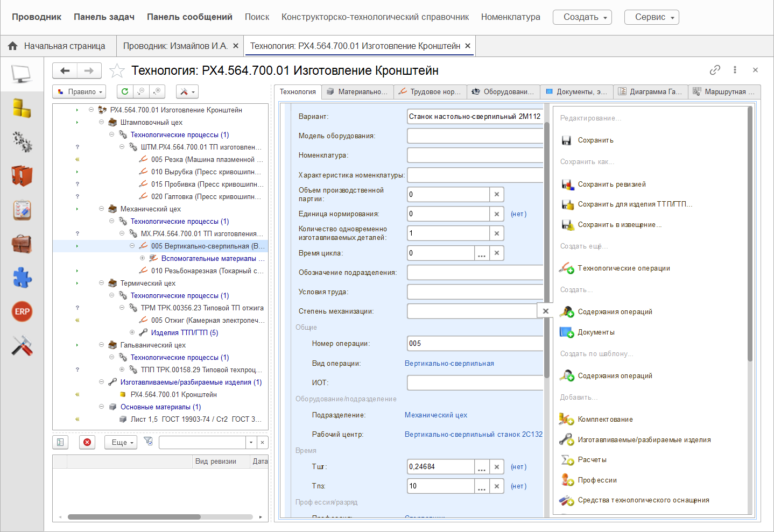The image size is (774, 532).
Task: Open the Сервис dropdown menu
Action: point(651,17)
